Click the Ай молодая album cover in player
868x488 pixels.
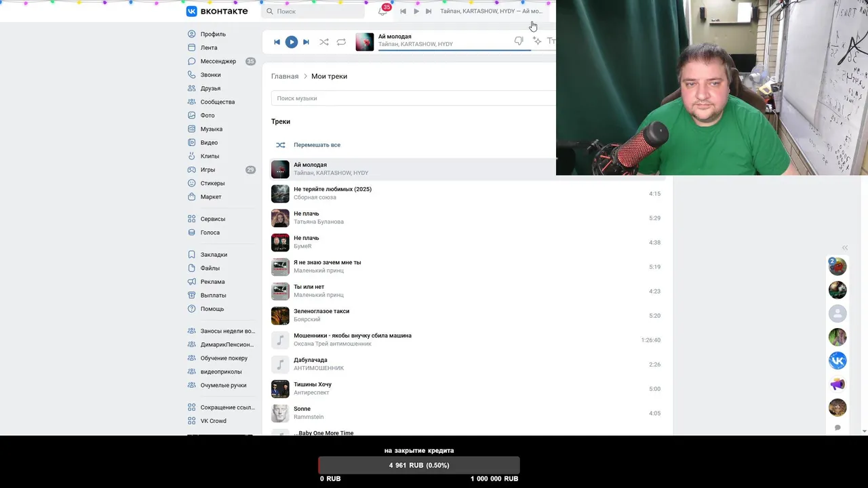364,41
